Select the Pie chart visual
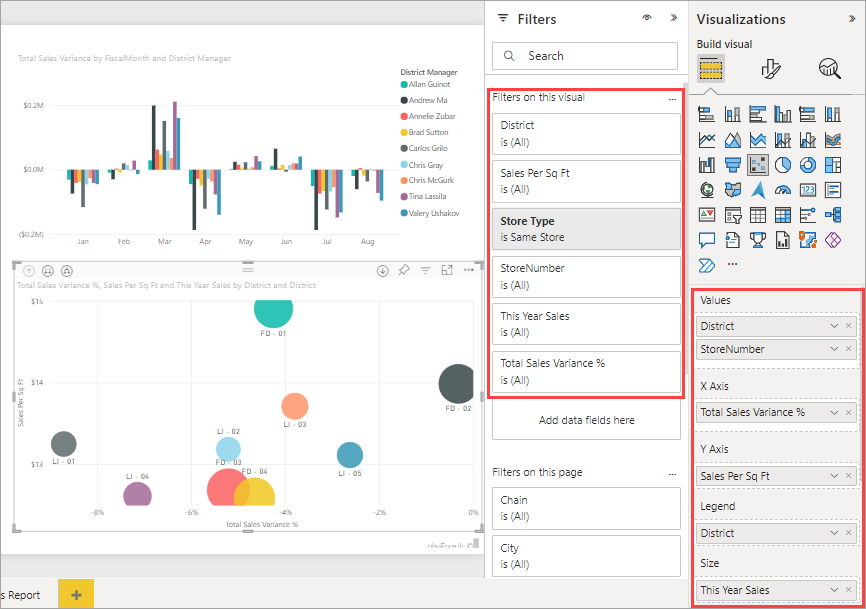The height and width of the screenshot is (609, 866). click(783, 165)
